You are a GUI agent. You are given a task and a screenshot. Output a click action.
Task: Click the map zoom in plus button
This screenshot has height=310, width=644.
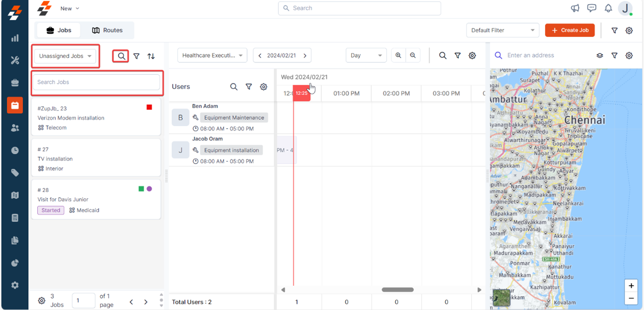point(631,286)
